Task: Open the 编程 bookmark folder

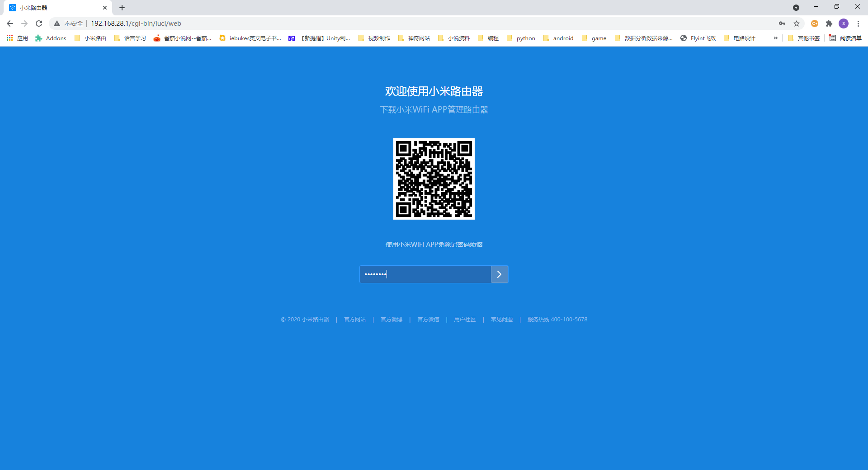Action: 488,38
